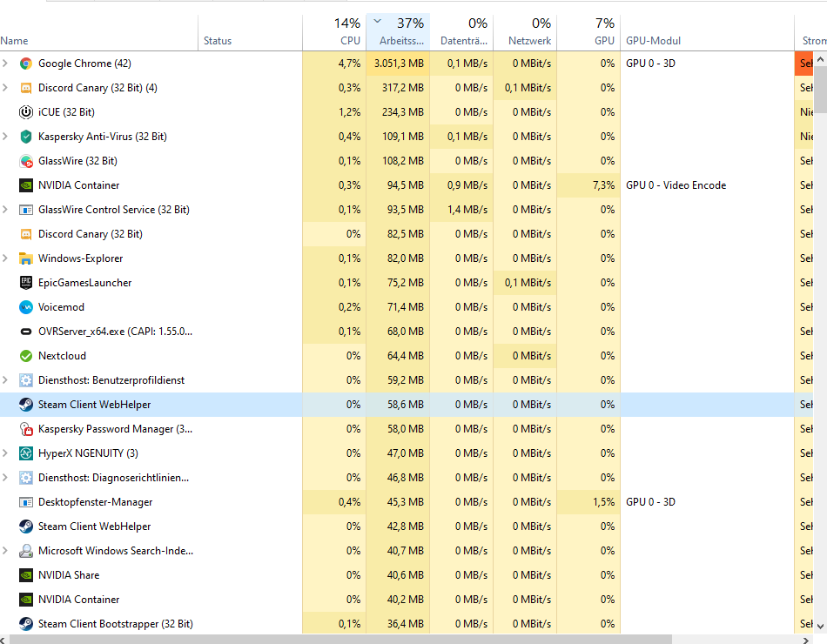Viewport: 827px width, 644px height.
Task: Expand the GlassWire Control Service group
Action: tap(5, 210)
